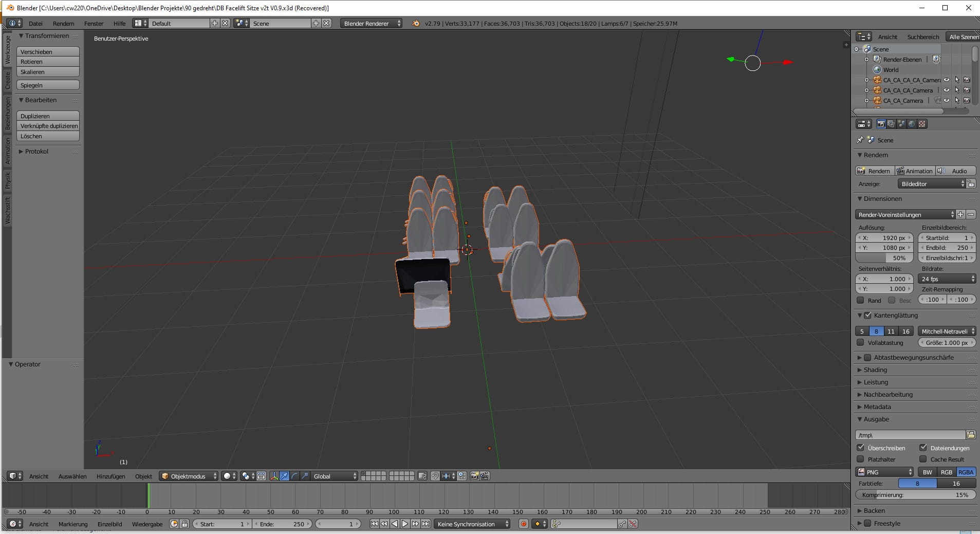Open the Objektmodus mode dropdown
Screen dimensions: 980x534
(x=188, y=476)
